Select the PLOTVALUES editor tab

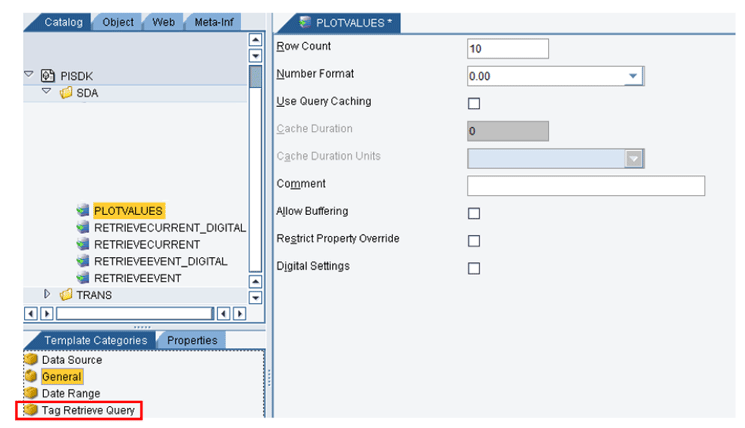click(353, 23)
